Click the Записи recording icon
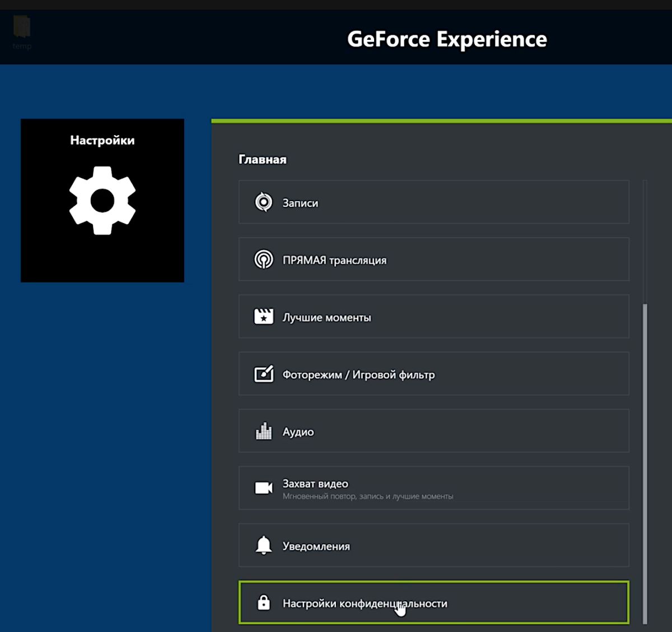The width and height of the screenshot is (672, 632). [264, 202]
